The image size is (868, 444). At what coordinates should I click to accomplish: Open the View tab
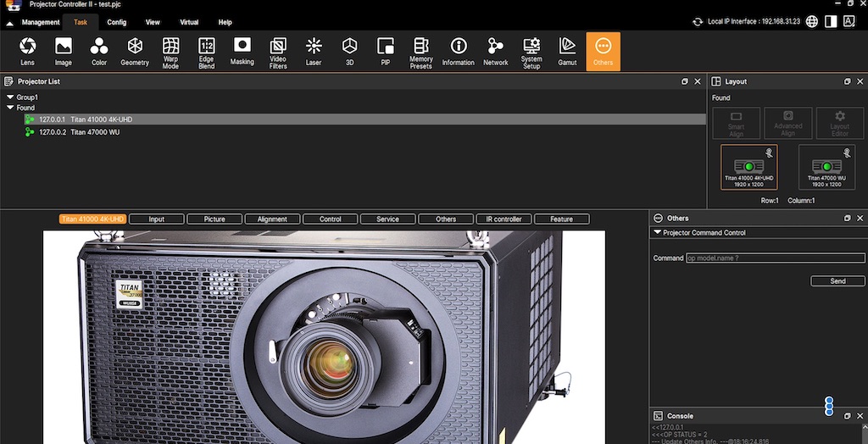(153, 22)
